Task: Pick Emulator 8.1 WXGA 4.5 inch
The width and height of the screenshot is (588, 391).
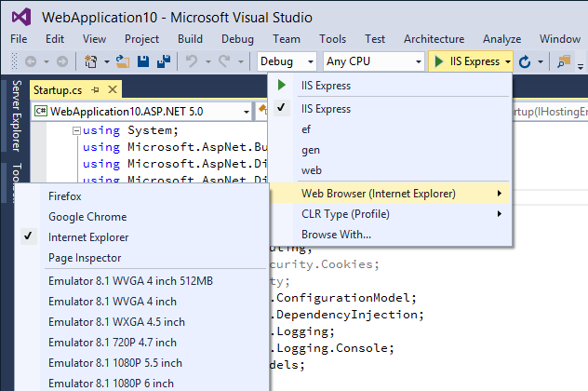Action: 116,321
